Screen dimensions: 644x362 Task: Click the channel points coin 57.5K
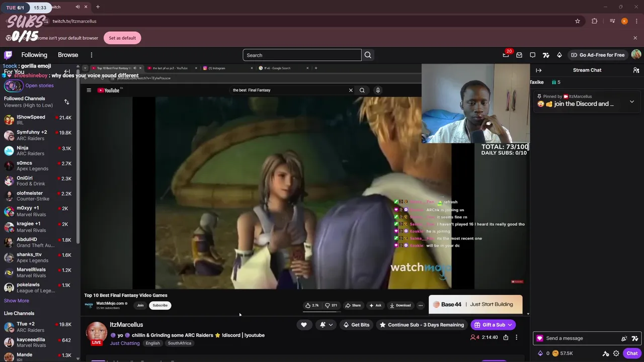[563, 353]
